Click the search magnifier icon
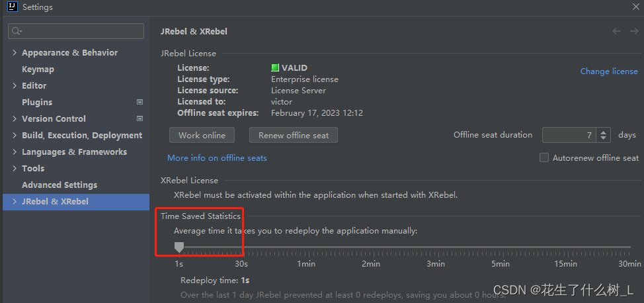The image size is (644, 303). (x=17, y=31)
